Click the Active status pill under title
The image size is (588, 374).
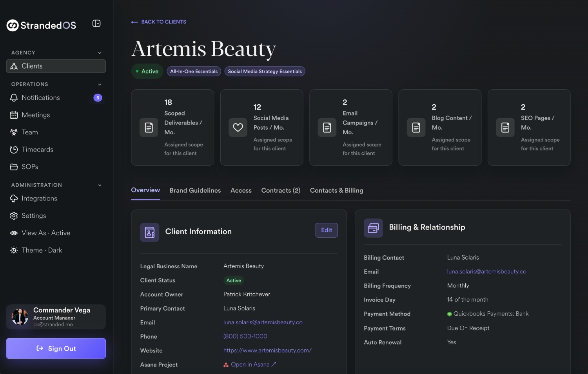[x=147, y=71]
